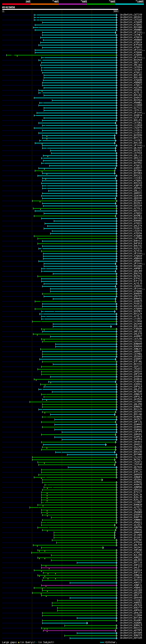
Task: Click label UniRef100_P24806
Action: (131, 382)
